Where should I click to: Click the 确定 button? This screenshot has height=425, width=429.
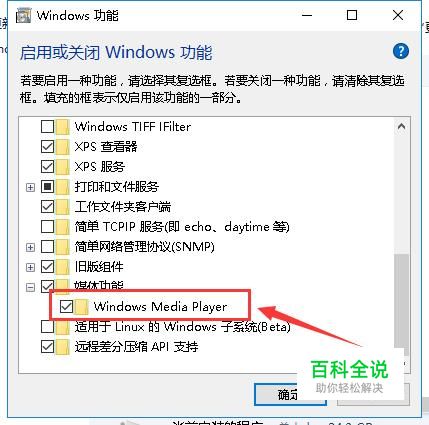tap(290, 395)
